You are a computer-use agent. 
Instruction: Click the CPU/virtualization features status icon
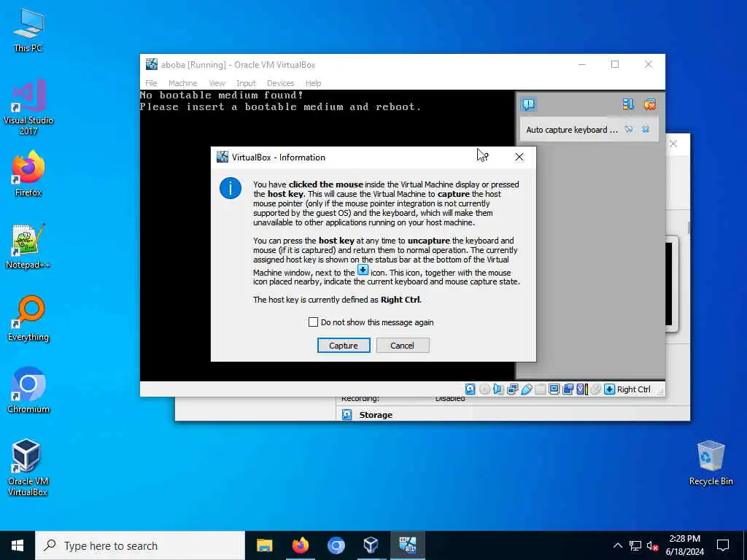pyautogui.click(x=582, y=389)
